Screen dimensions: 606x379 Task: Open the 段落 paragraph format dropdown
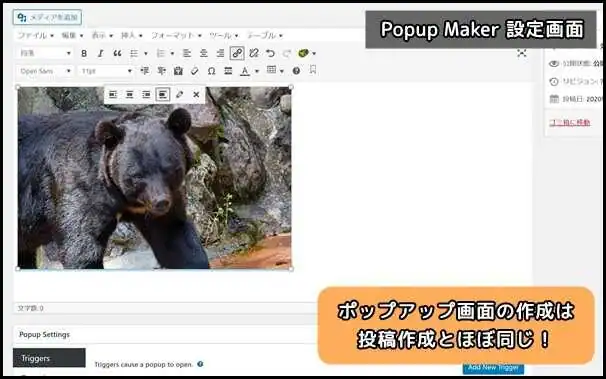(x=45, y=53)
